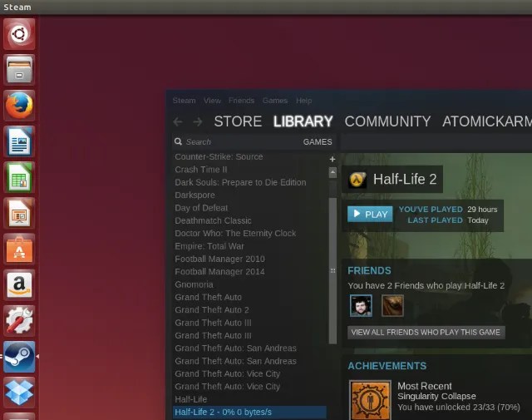The width and height of the screenshot is (532, 420).
Task: Select the Steam icon in the dock
Action: [19, 357]
